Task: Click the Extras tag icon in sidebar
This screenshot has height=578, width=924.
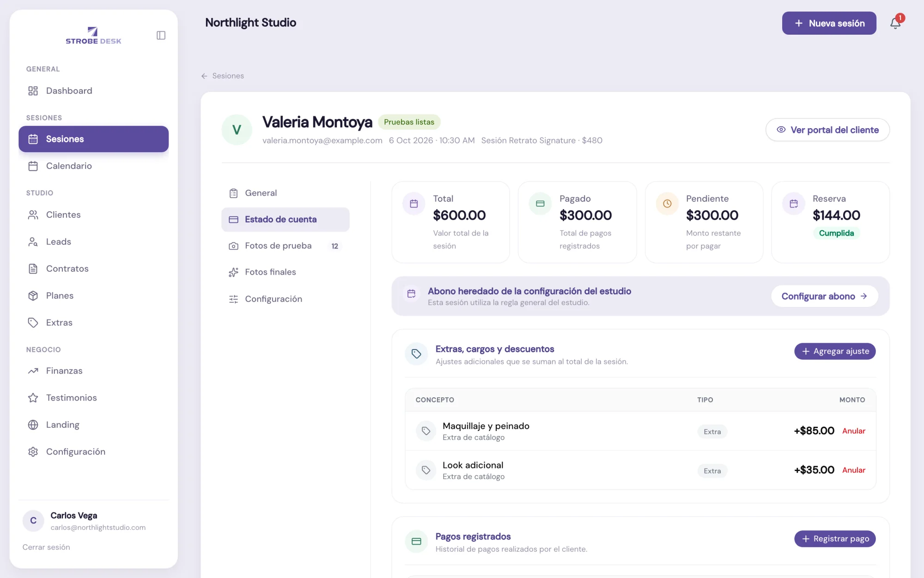Action: (33, 322)
